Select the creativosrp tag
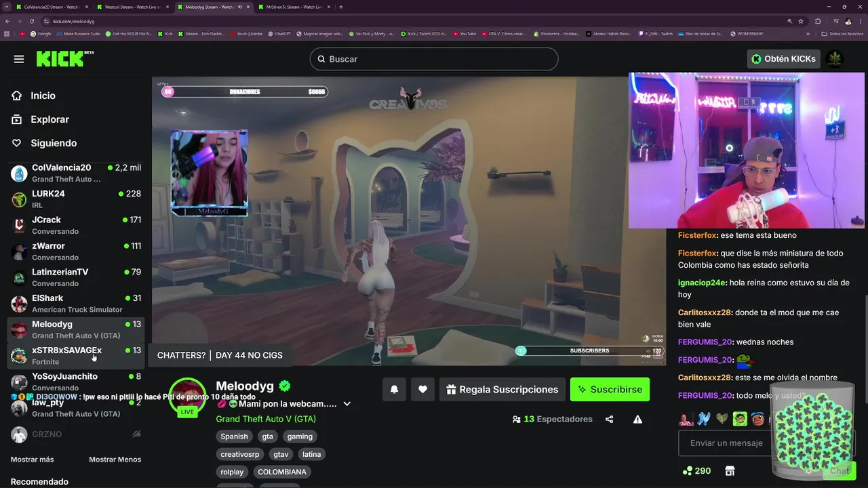The width and height of the screenshot is (868, 488). pos(241,454)
